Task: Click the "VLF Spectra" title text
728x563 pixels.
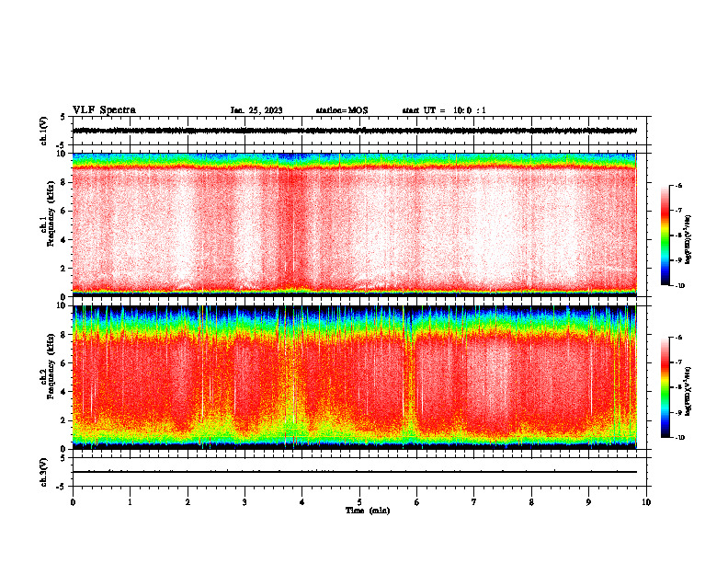Action: 104,110
